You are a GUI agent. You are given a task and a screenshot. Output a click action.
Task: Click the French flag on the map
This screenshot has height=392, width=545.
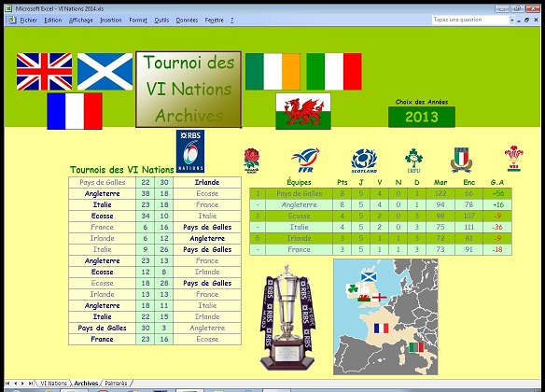[381, 328]
